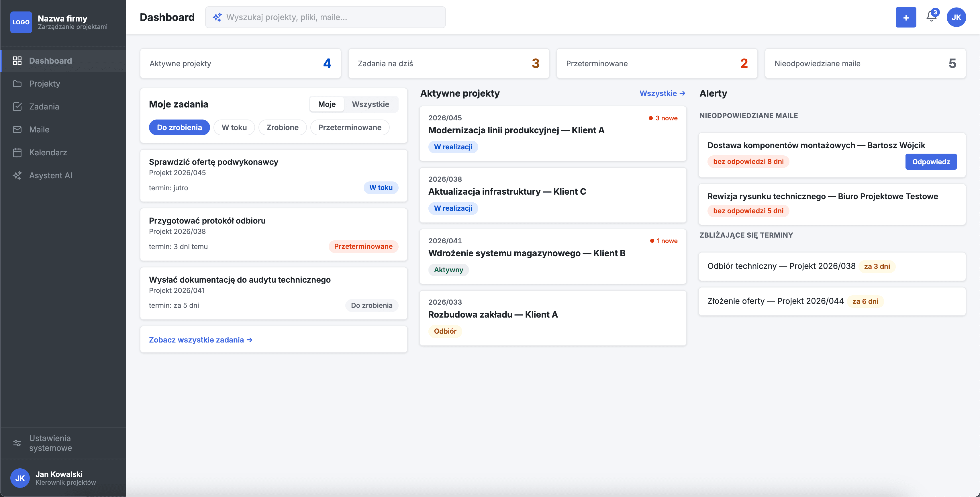Open Zadania na dziś stat card
Viewport: 980px width, 497px height.
click(448, 64)
